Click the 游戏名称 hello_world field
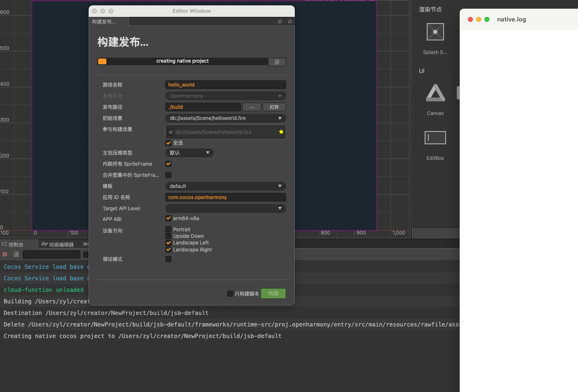 point(226,85)
